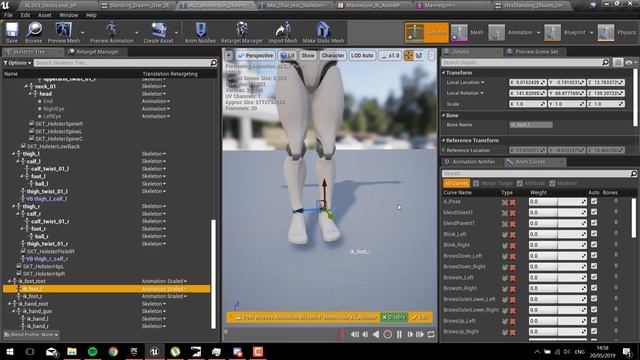Open the Retarget Manager toolbar icon

(x=242, y=33)
